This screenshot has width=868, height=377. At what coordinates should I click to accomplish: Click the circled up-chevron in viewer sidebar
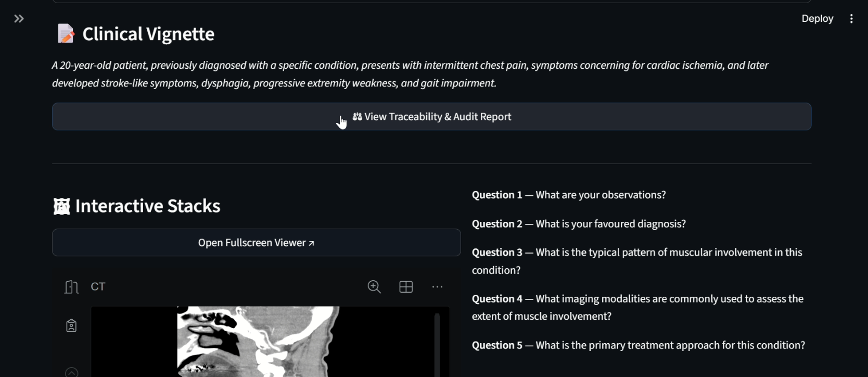[x=71, y=372]
